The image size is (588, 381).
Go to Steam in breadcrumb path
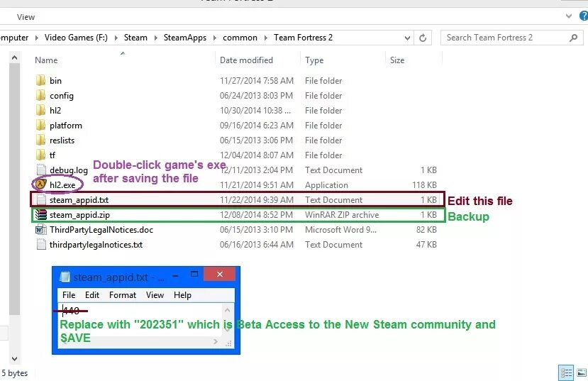(135, 38)
